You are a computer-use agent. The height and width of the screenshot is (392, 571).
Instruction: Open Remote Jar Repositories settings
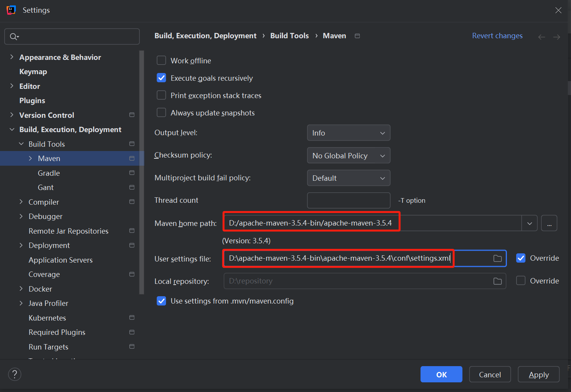tap(69, 231)
